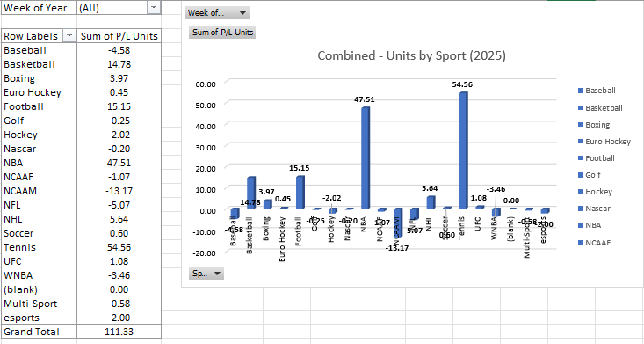The width and height of the screenshot is (644, 344).
Task: Select the Tennis value 54.56 cell
Action: 119,247
